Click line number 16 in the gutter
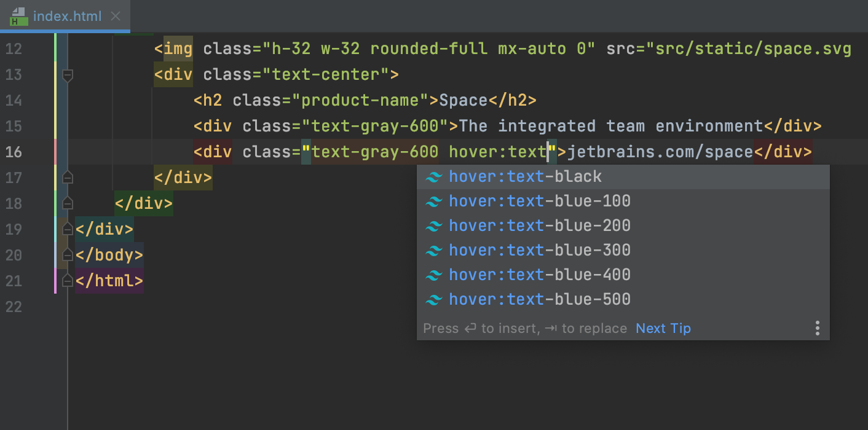The height and width of the screenshot is (430, 868). (x=14, y=152)
